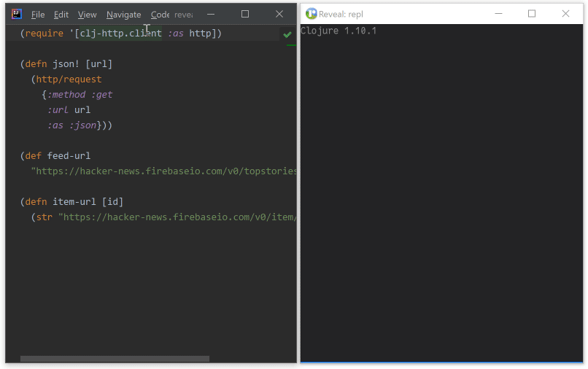The width and height of the screenshot is (588, 369).
Task: Maximize the Reveal repl window
Action: click(532, 14)
